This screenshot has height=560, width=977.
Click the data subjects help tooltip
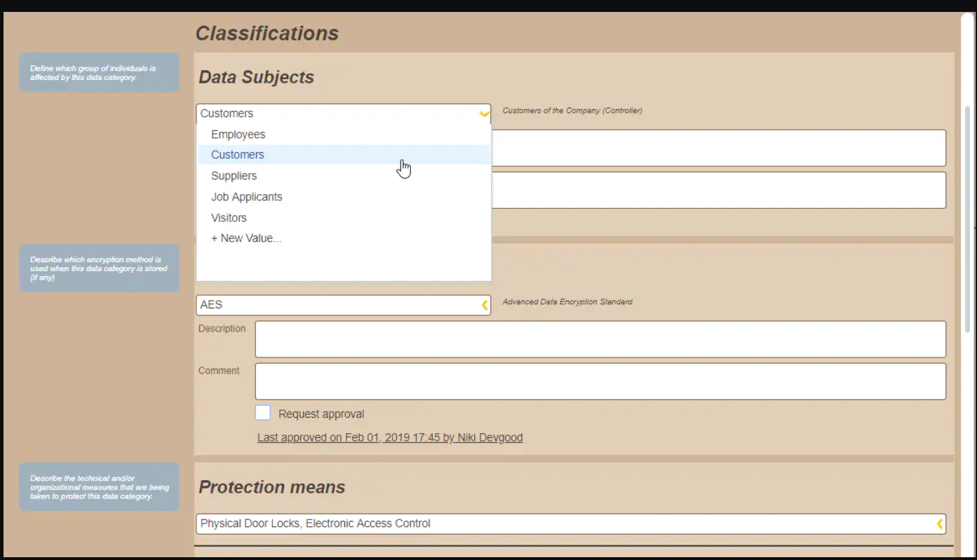pos(99,72)
